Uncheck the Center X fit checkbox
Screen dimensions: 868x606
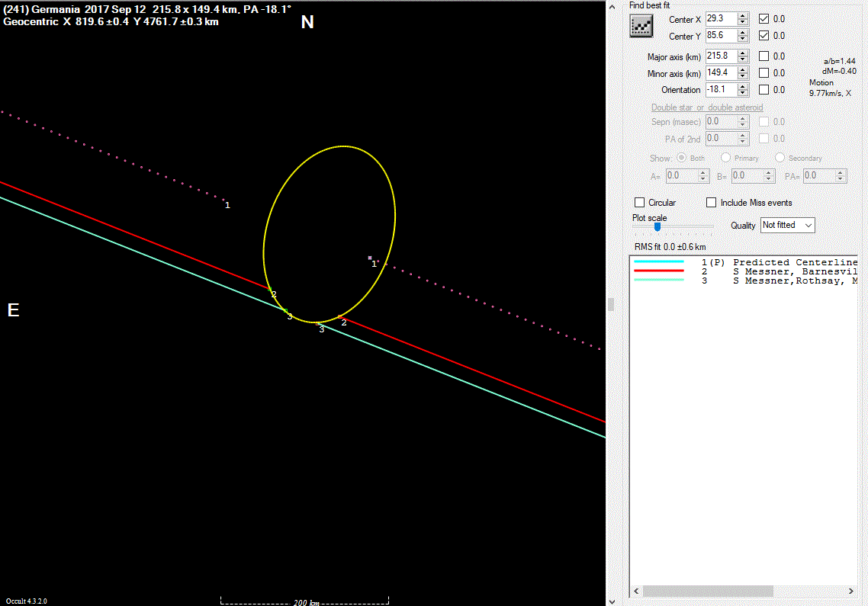(x=764, y=19)
